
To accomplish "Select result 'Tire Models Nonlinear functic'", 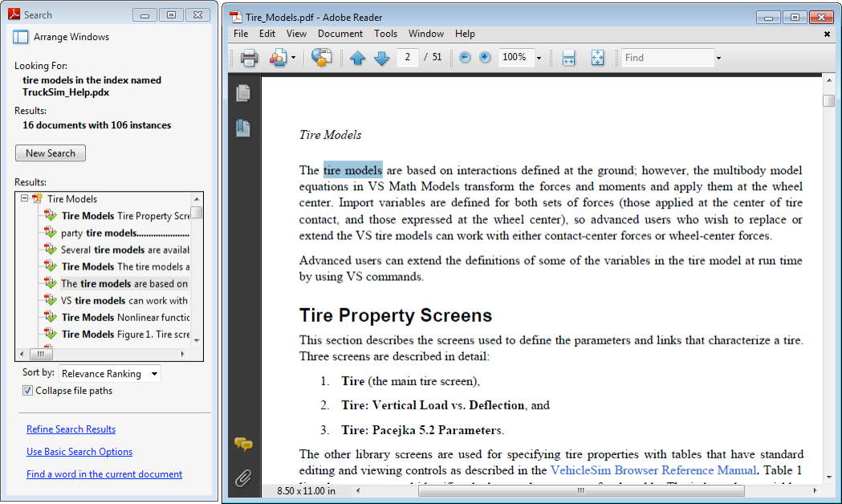I will (x=125, y=317).
